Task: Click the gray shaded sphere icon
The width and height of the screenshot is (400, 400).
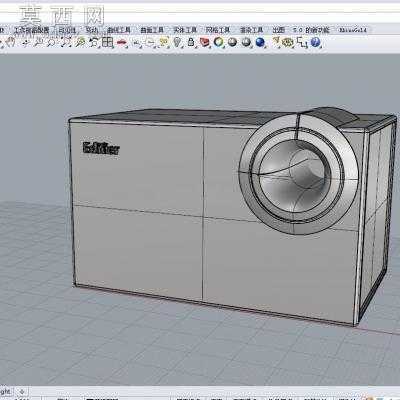Action: pyautogui.click(x=232, y=42)
